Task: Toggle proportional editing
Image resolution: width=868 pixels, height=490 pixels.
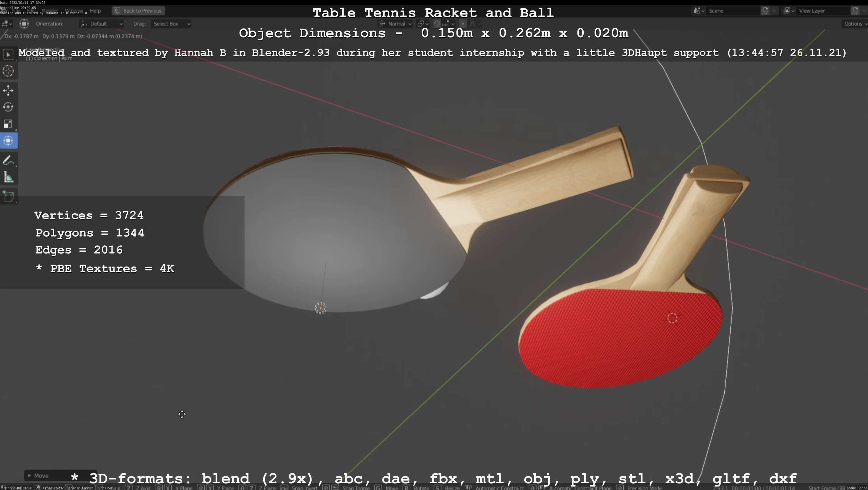Action: [x=463, y=23]
